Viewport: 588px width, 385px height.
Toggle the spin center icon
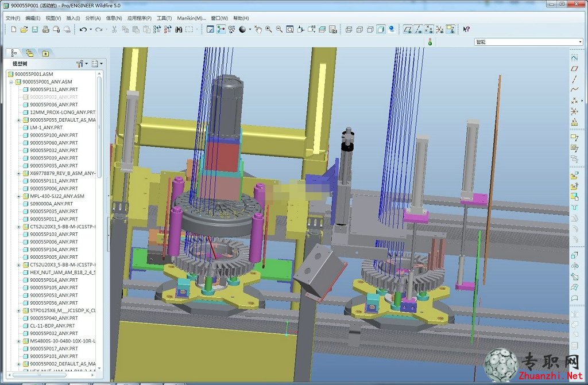(x=221, y=29)
